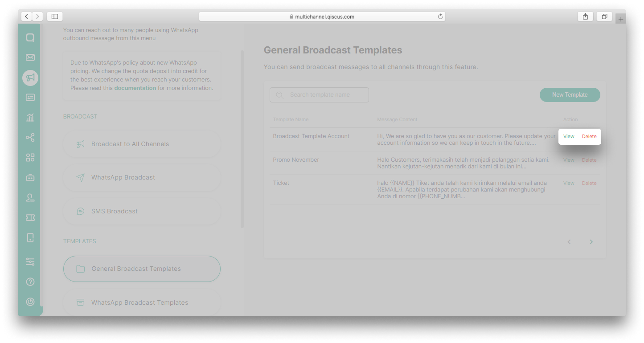This screenshot has height=343, width=644.
Task: Open the agent stamp sidebar icon
Action: tap(30, 198)
